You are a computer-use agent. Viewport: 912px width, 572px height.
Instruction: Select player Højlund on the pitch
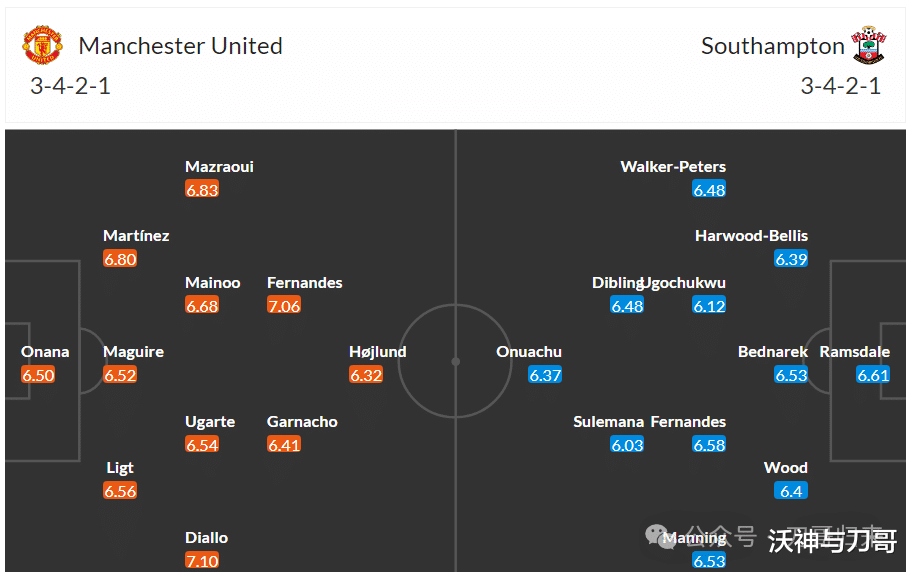pos(377,351)
